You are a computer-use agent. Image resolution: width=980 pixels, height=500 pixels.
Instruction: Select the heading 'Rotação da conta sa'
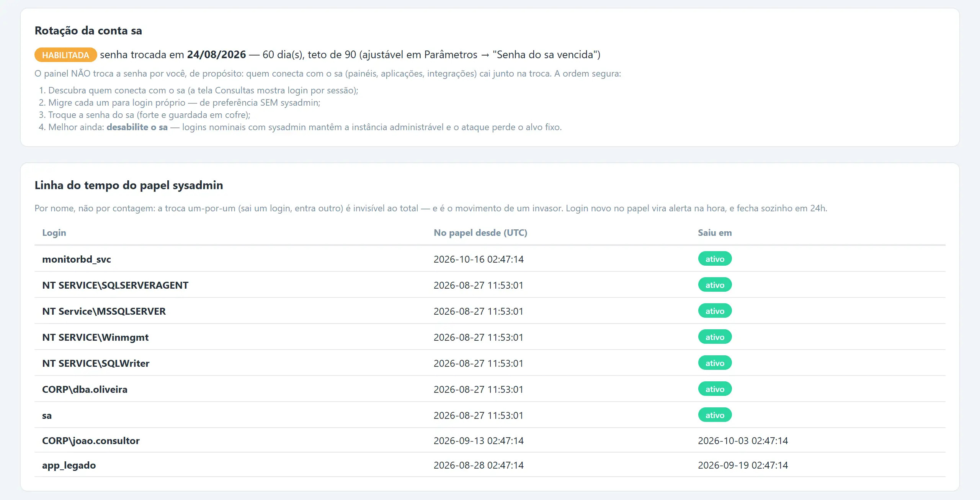tap(88, 31)
